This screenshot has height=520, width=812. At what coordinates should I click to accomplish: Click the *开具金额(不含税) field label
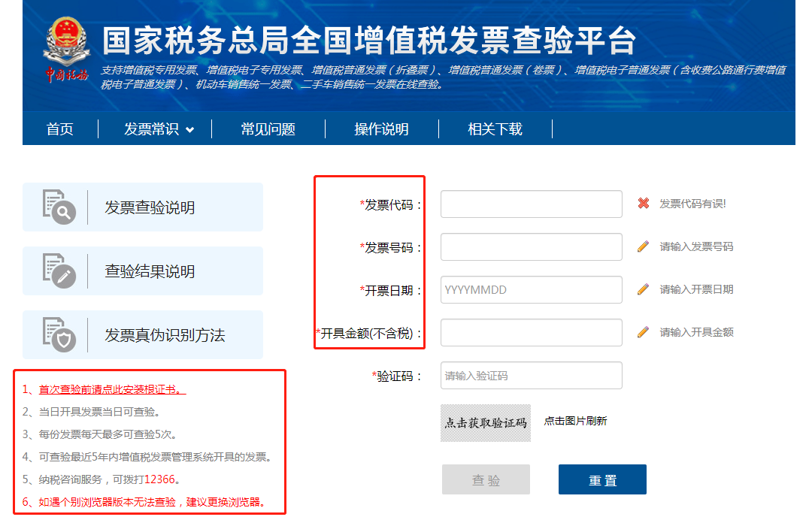[x=369, y=333]
